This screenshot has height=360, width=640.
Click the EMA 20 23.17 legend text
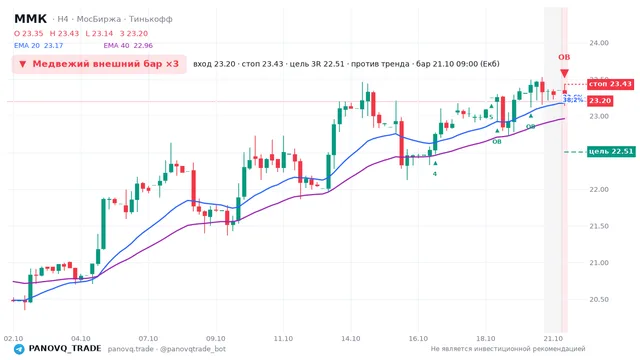pyautogui.click(x=38, y=46)
